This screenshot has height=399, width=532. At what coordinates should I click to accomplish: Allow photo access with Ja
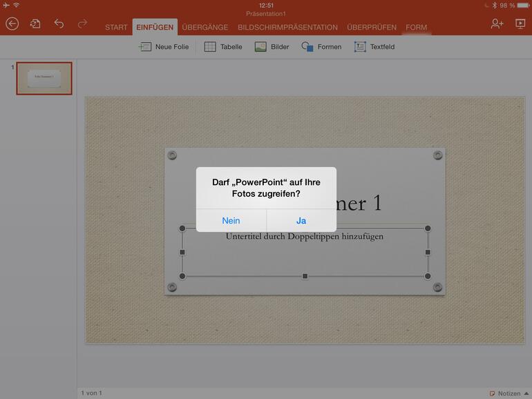[301, 221]
